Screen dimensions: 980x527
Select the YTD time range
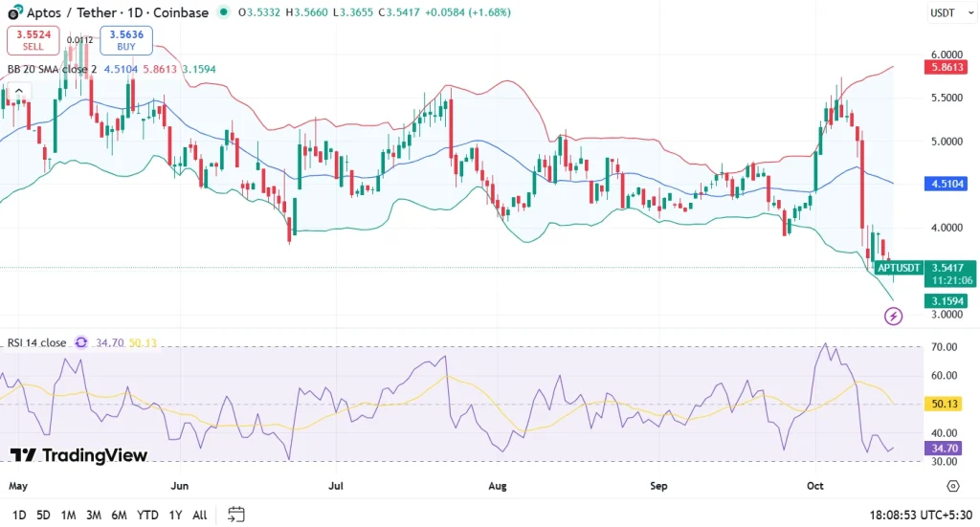coord(147,515)
